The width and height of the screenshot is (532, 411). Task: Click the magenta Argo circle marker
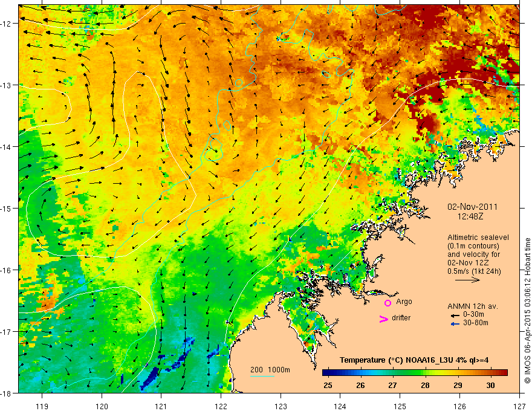(x=388, y=303)
